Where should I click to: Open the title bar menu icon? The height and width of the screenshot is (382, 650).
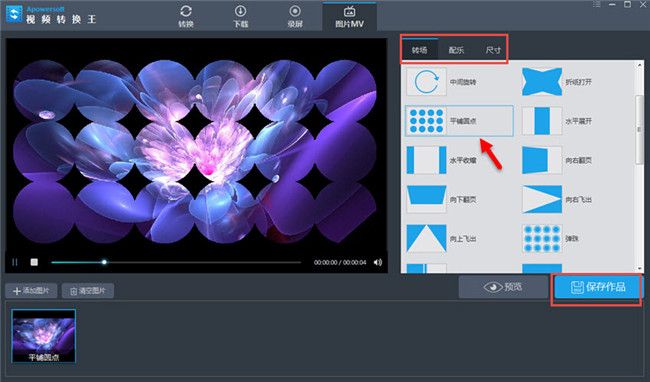(596, 5)
